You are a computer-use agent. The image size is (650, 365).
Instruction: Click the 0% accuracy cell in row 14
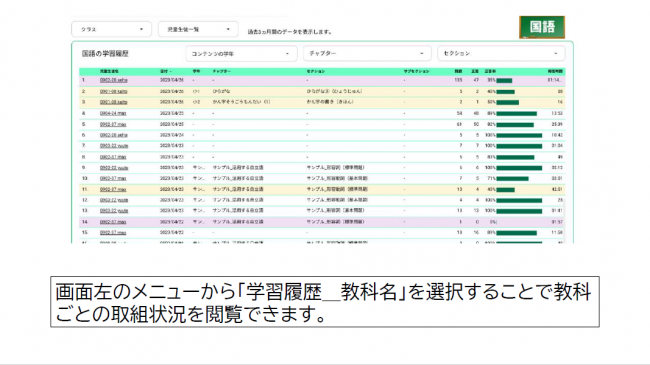click(x=493, y=222)
